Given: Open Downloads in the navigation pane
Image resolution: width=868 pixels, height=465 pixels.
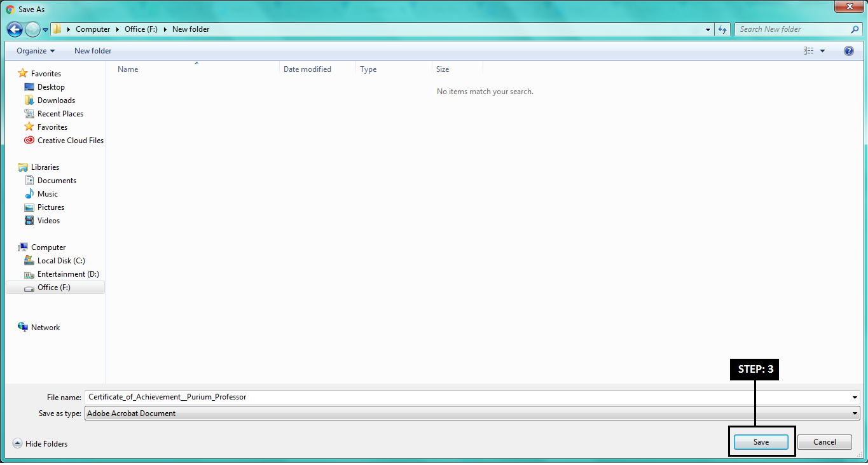Looking at the screenshot, I should 56,101.
